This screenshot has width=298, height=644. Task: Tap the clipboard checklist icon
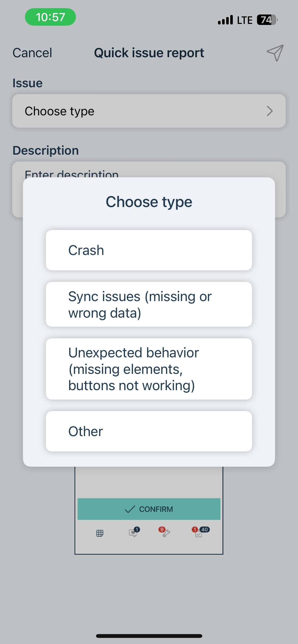(199, 534)
